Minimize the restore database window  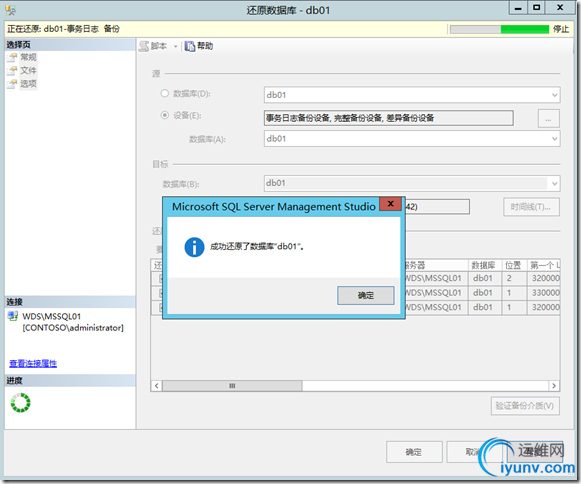pos(518,8)
